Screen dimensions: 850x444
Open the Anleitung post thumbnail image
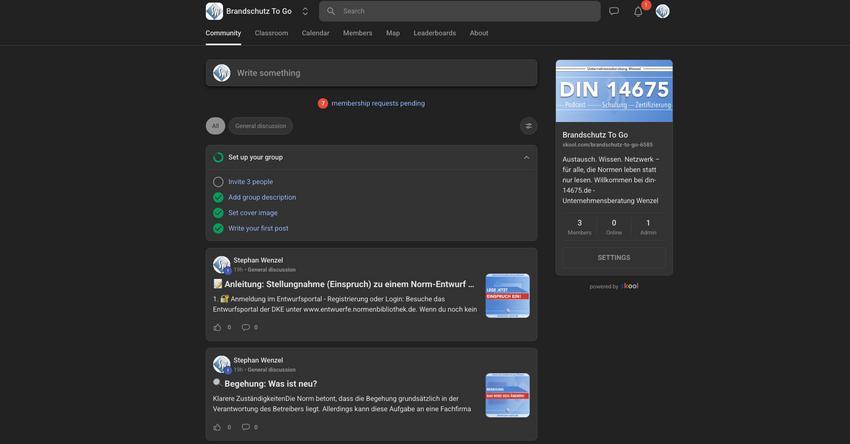pyautogui.click(x=507, y=295)
